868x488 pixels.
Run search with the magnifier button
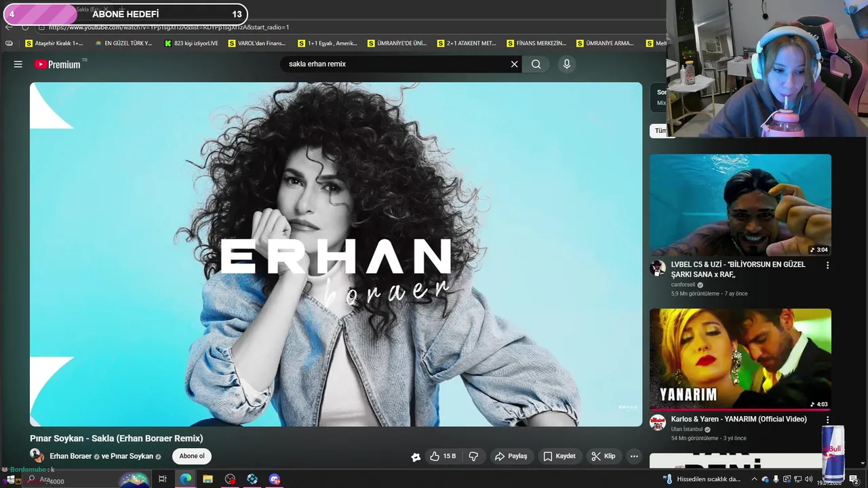[x=536, y=64]
